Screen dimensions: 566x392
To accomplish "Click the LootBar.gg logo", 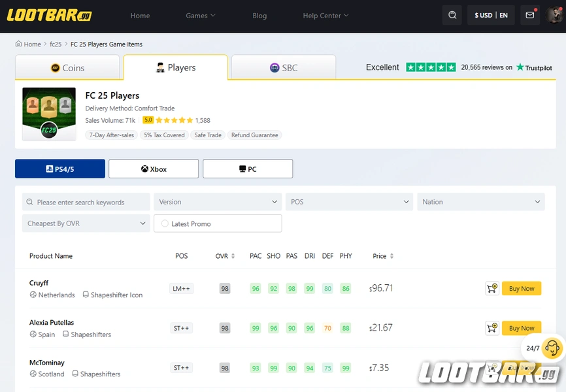I will point(49,15).
